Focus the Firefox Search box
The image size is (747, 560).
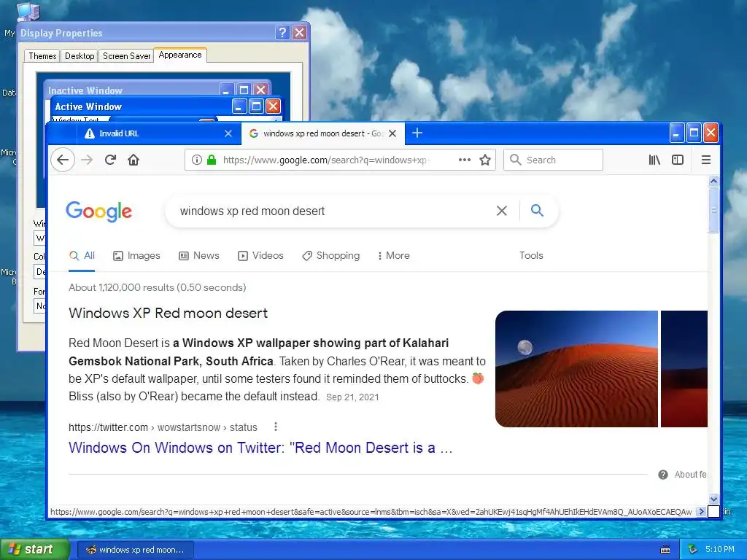coord(553,160)
